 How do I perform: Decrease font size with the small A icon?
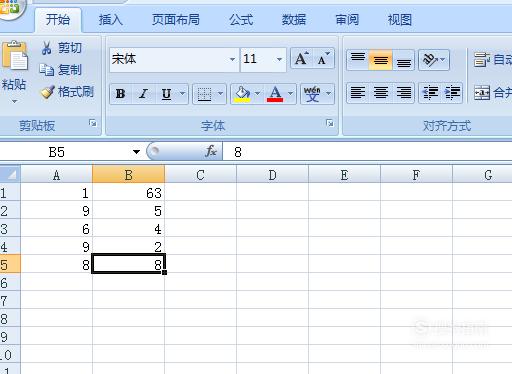click(x=323, y=59)
